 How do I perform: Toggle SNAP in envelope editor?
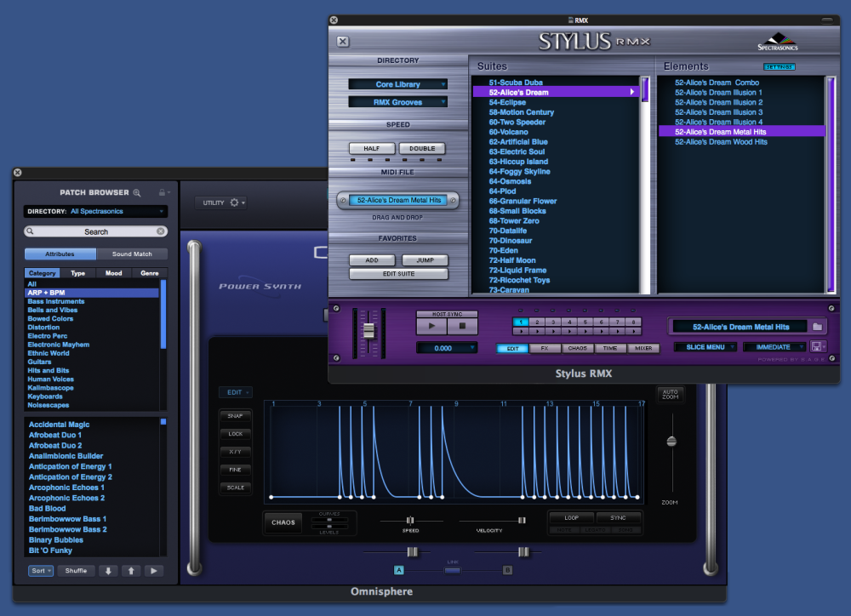(x=235, y=416)
